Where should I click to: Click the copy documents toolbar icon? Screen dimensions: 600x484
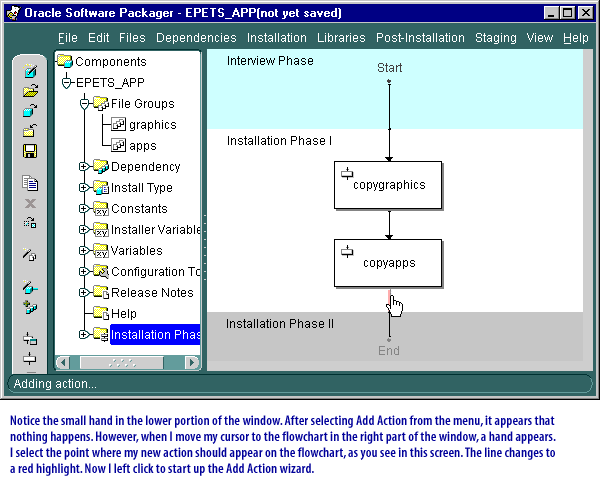point(30,183)
